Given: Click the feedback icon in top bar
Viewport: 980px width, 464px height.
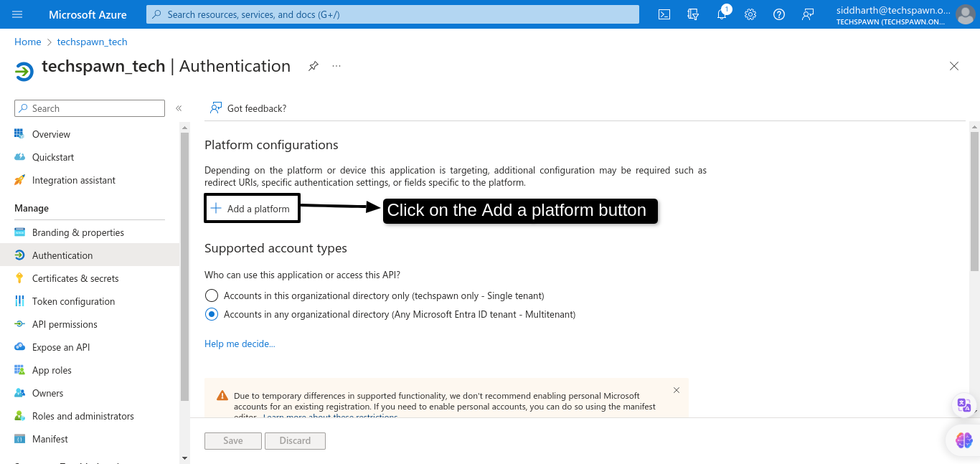Looking at the screenshot, I should click(808, 14).
